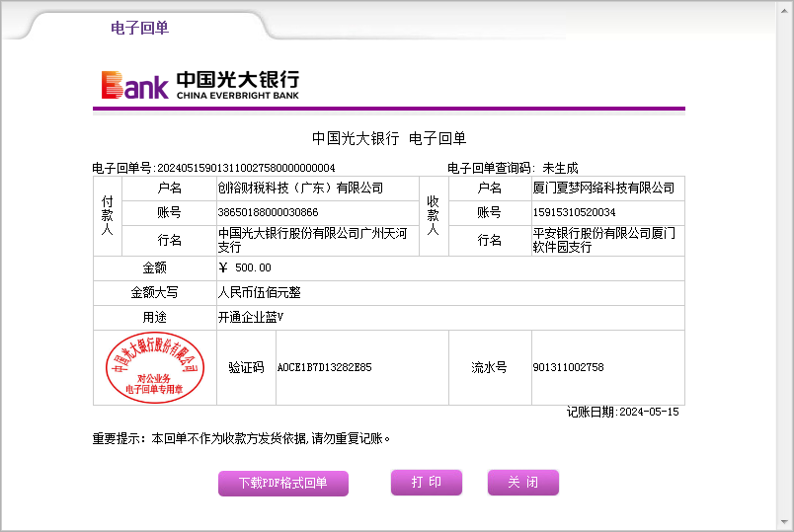
Task: Click the purpose text 开通企业蓝V
Action: (x=251, y=317)
